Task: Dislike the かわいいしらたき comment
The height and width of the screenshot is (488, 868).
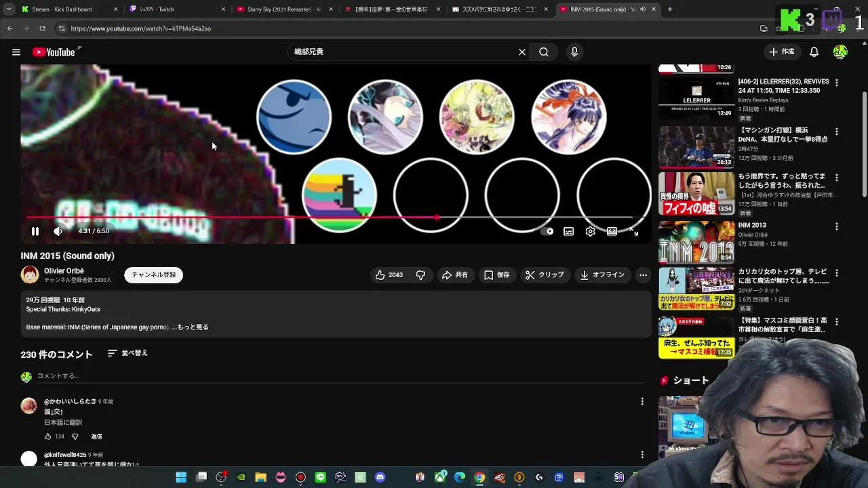Action: coord(75,436)
